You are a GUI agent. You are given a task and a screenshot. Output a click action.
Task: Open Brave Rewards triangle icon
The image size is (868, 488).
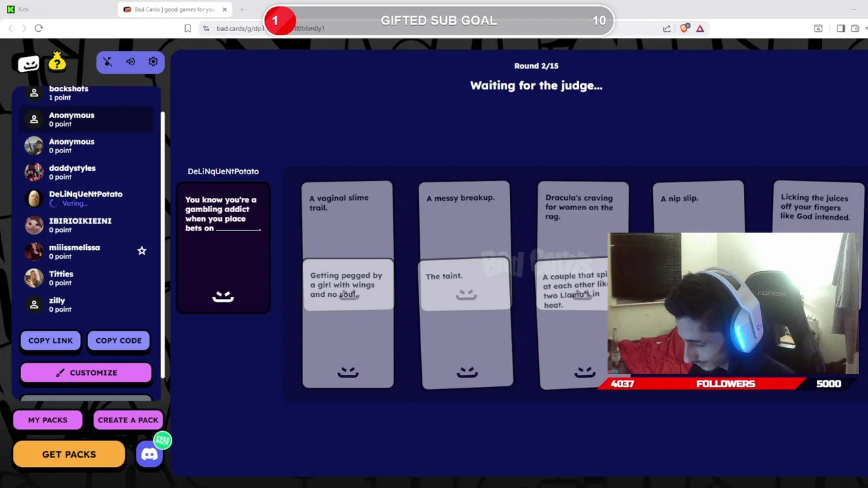tap(700, 28)
